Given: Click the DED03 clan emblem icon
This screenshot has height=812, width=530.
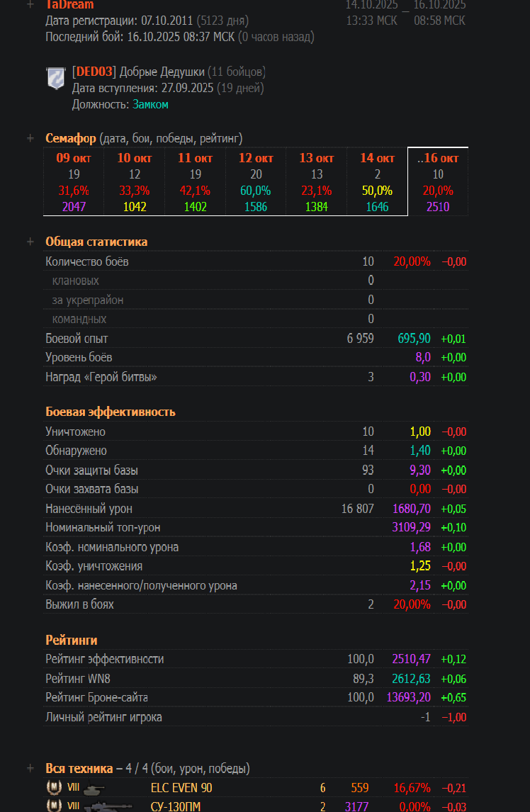Looking at the screenshot, I should coord(55,78).
